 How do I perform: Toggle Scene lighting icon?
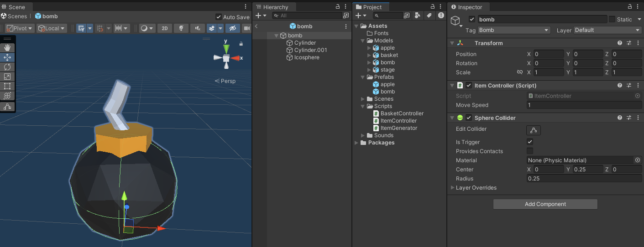coord(181,28)
